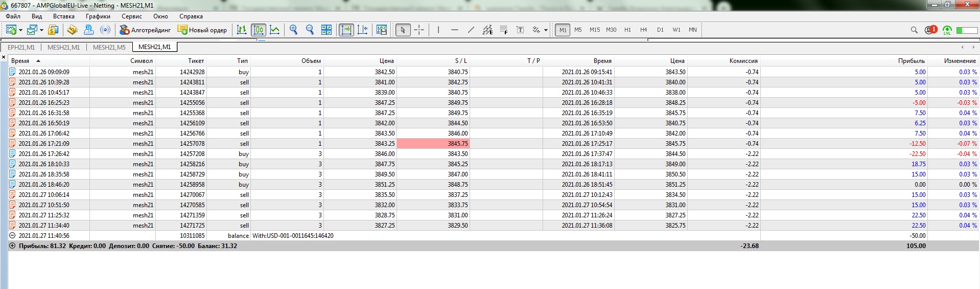Screen dimensions: 980x289
Task: Toggle chart auto scroll
Action: tap(346, 30)
